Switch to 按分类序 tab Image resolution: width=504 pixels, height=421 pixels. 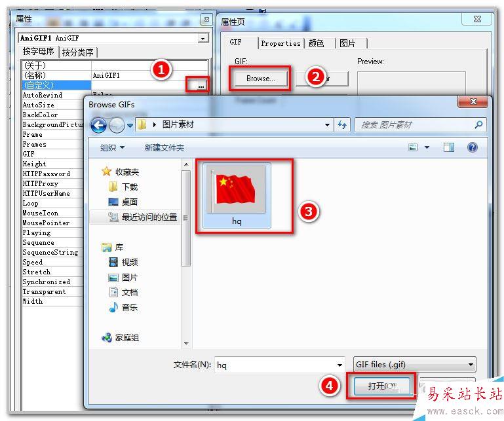coord(77,52)
